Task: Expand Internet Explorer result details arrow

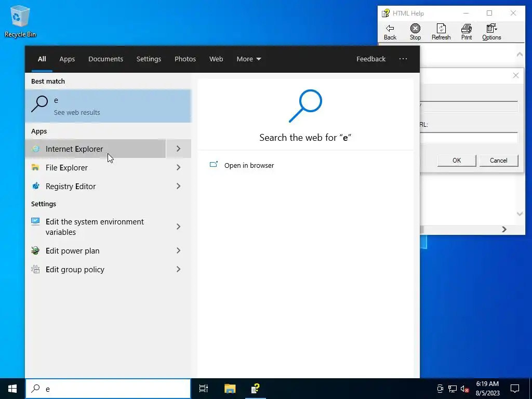Action: coord(179,149)
